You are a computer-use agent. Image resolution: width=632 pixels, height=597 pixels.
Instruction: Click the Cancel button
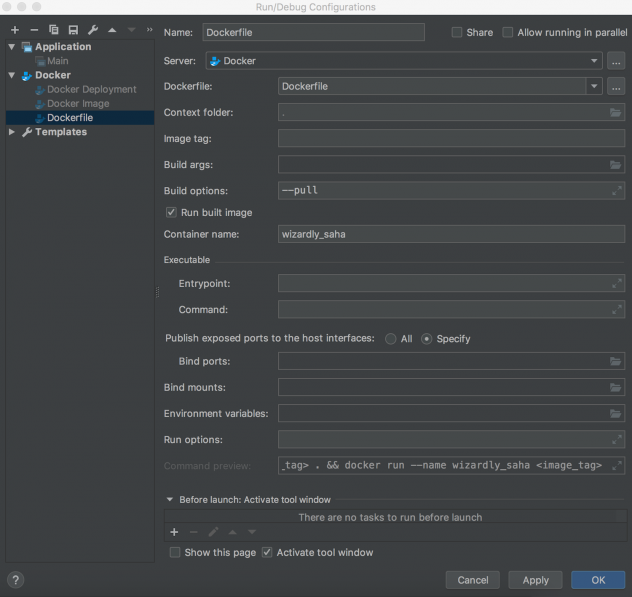472,580
